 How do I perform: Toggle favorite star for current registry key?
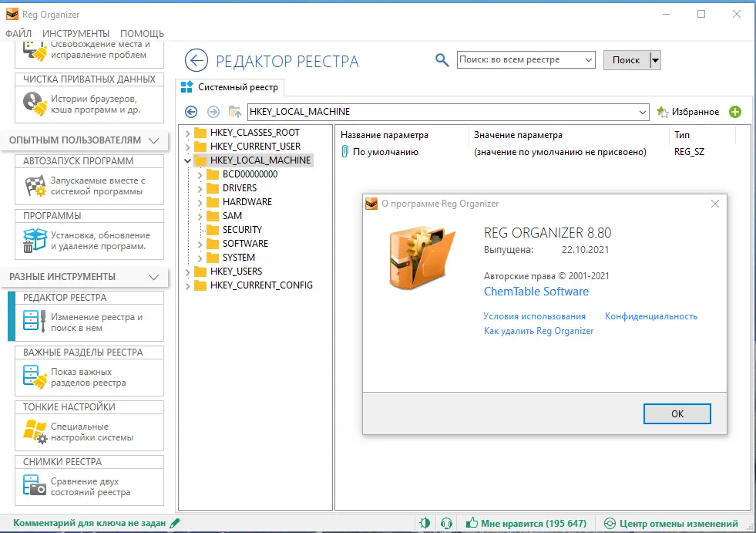tap(663, 111)
